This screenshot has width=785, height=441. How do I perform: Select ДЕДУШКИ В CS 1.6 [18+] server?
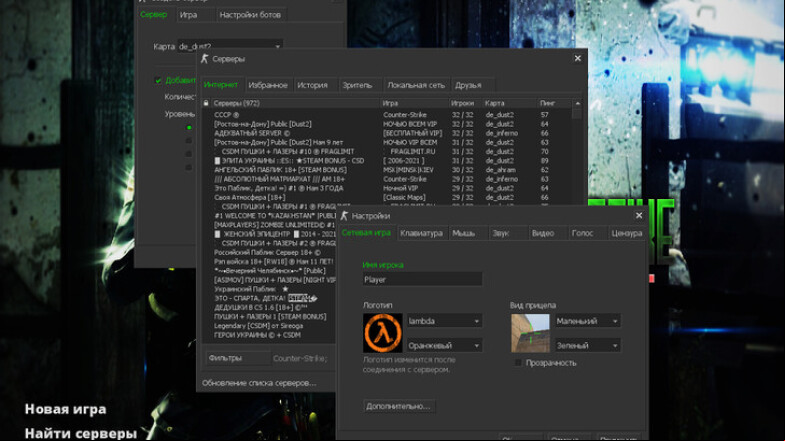tap(269, 307)
